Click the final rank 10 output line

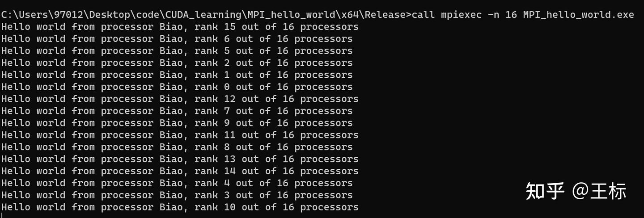pos(179,207)
